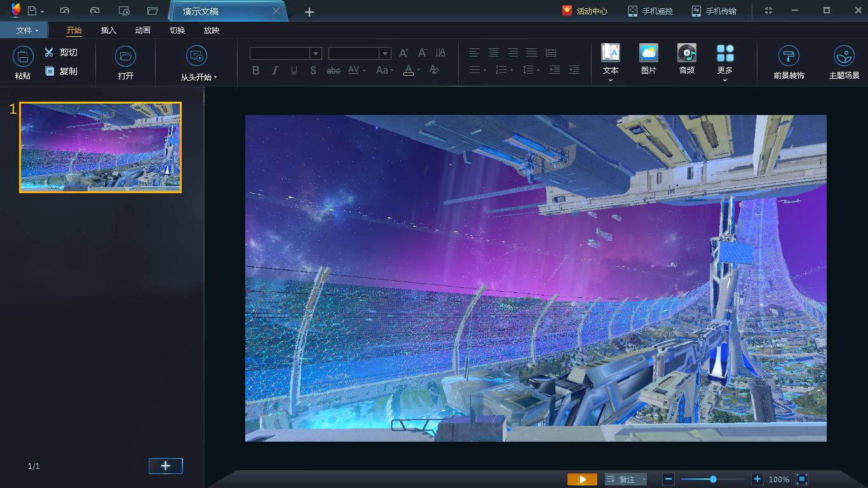Image resolution: width=868 pixels, height=488 pixels.
Task: Add new slide with plus button
Action: coord(166,466)
